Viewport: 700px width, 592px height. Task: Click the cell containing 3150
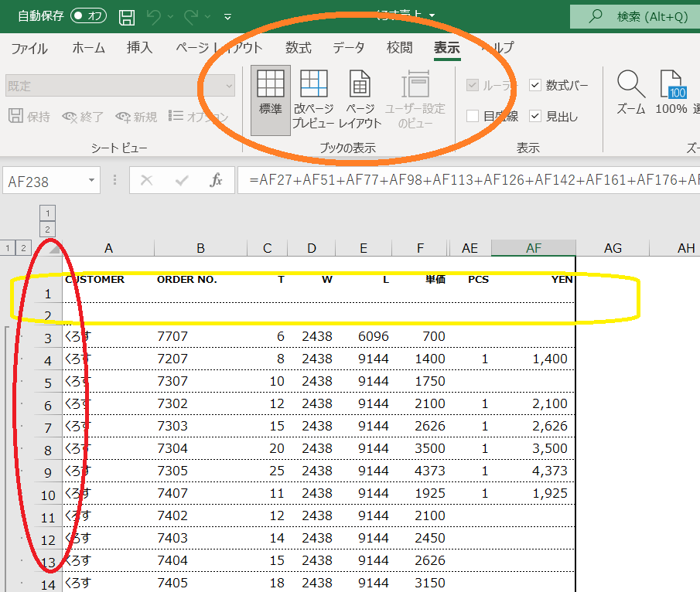[x=420, y=583]
